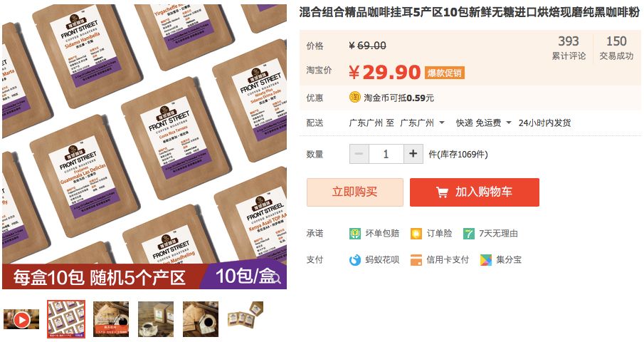
Task: Click the 信用卡支付 credit card icon
Action: pyautogui.click(x=416, y=260)
